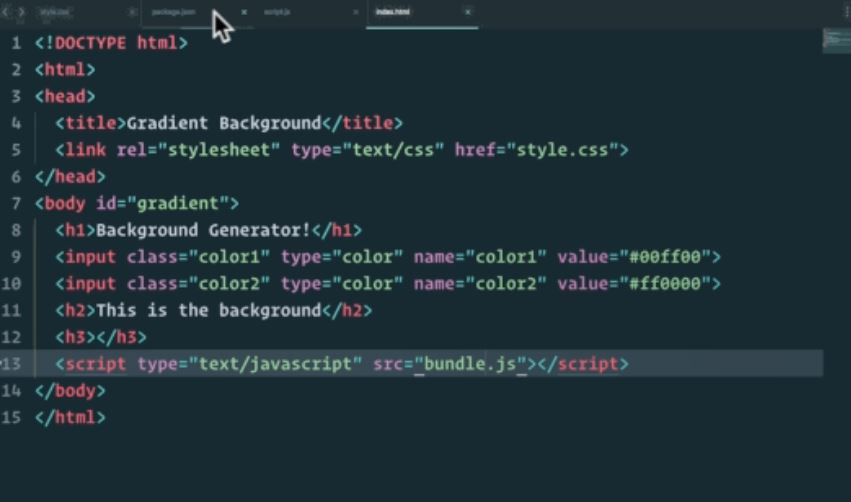851x502 pixels.
Task: Close the script.js tab
Action: coord(356,11)
